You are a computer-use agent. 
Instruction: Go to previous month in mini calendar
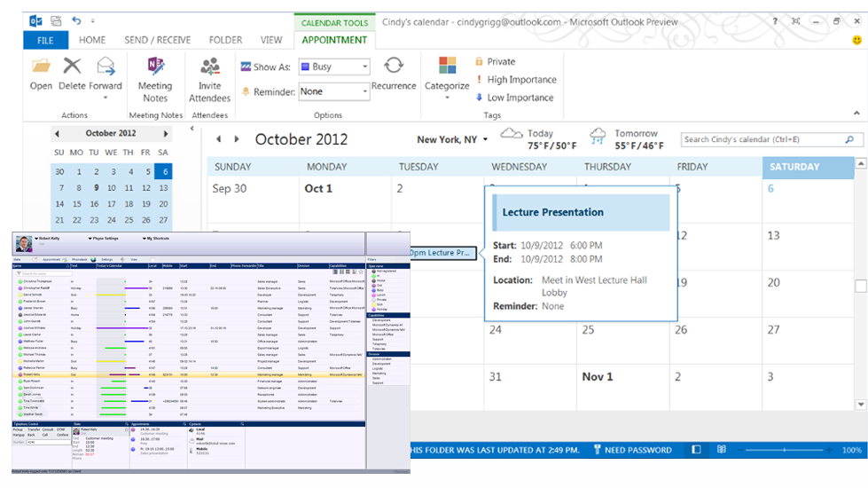(57, 133)
